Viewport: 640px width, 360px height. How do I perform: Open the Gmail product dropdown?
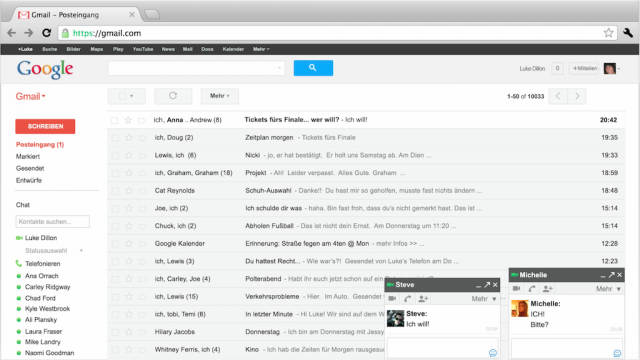click(x=31, y=96)
